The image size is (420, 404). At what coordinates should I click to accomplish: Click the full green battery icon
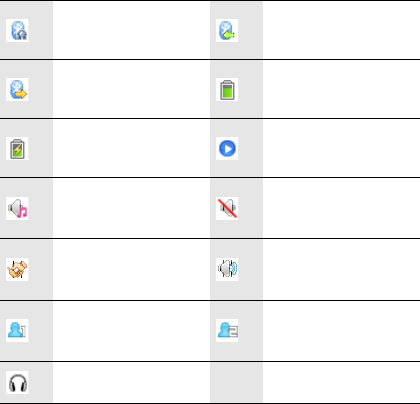tap(227, 89)
